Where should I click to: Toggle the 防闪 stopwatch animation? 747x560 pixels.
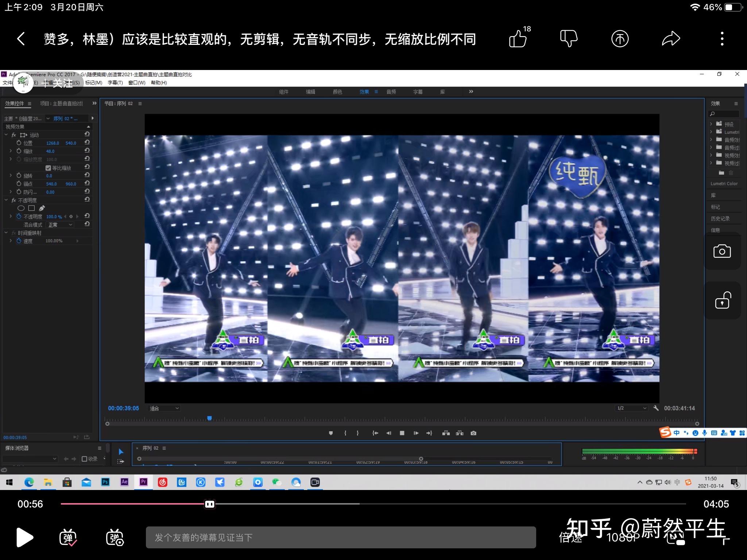click(x=19, y=192)
